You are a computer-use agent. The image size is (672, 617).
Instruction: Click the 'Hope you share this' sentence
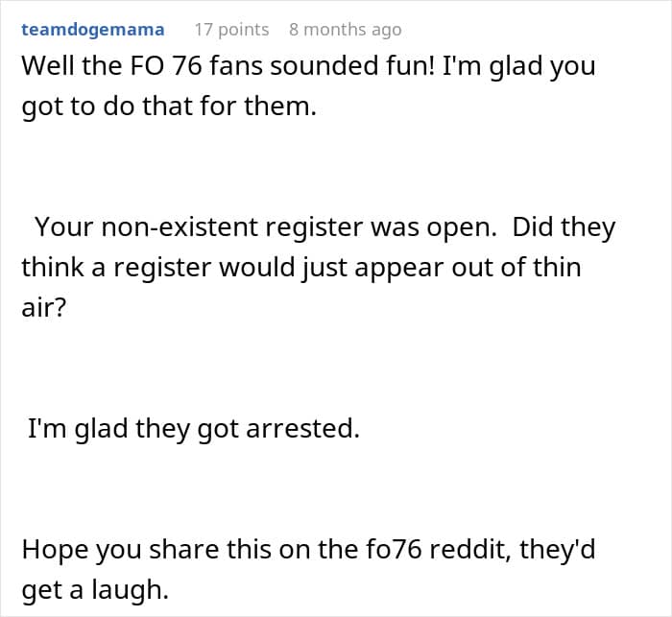click(x=308, y=569)
